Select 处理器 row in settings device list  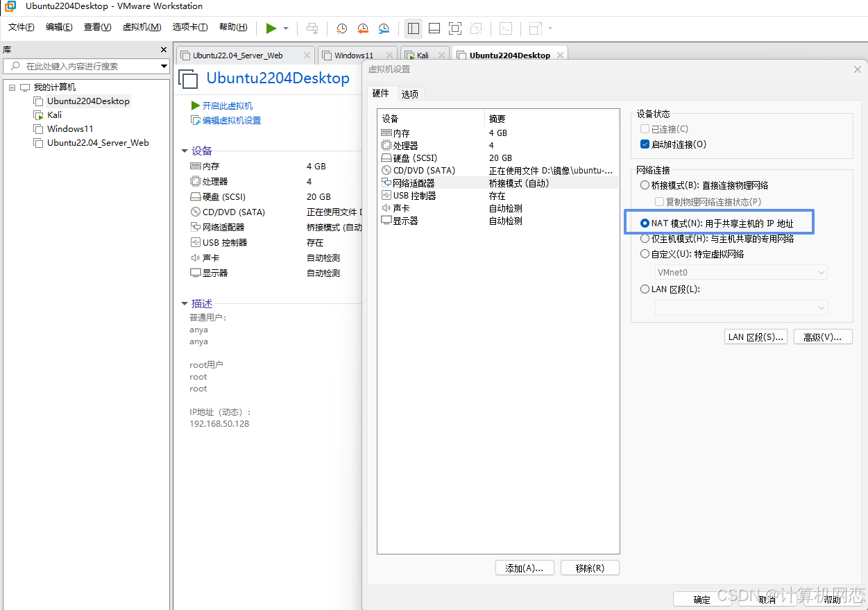498,145
